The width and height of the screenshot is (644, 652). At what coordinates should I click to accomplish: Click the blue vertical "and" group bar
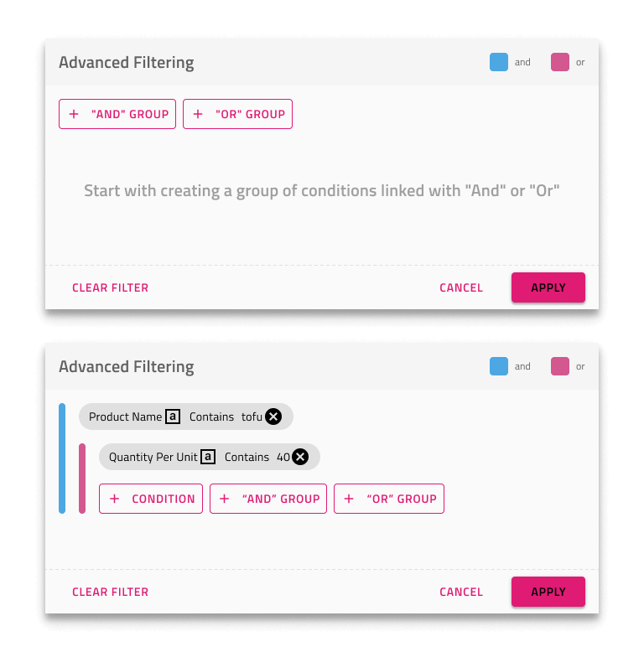coord(62,458)
